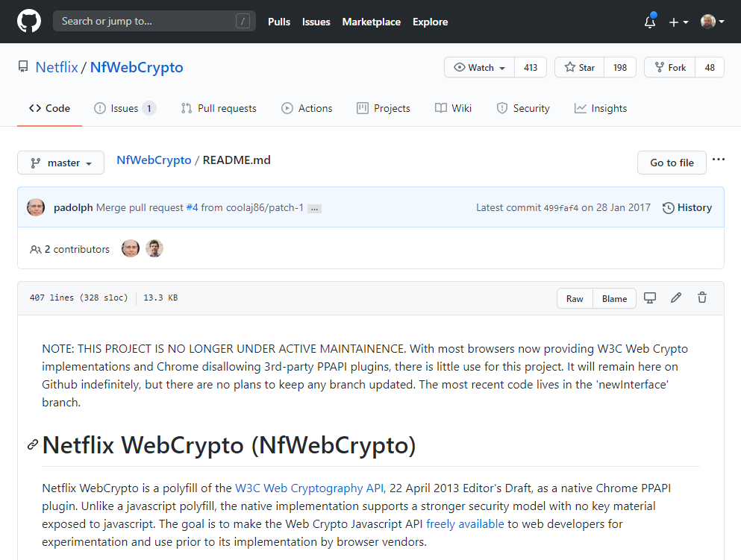Open the plus create-new menu
Screen dimensions: 741x560
coord(678,22)
